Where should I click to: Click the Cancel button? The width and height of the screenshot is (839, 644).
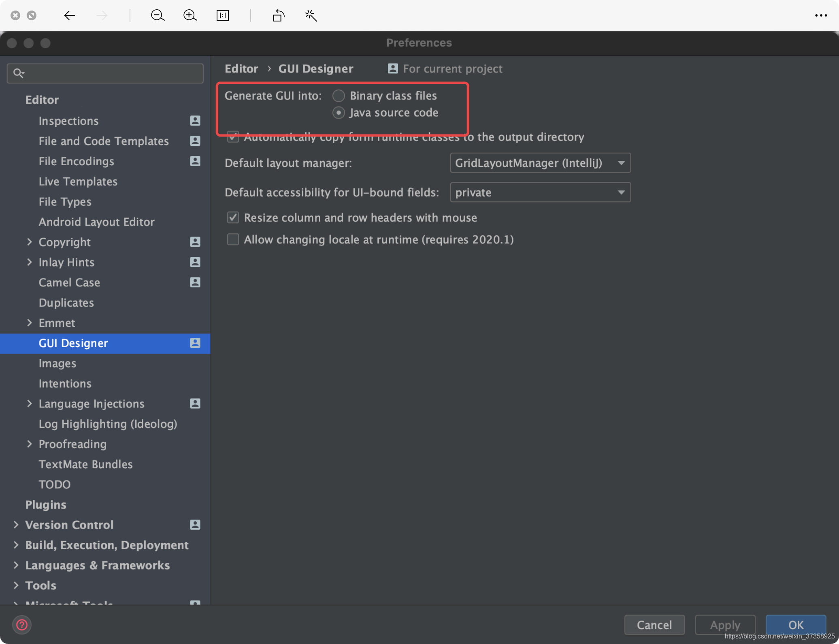(x=654, y=625)
